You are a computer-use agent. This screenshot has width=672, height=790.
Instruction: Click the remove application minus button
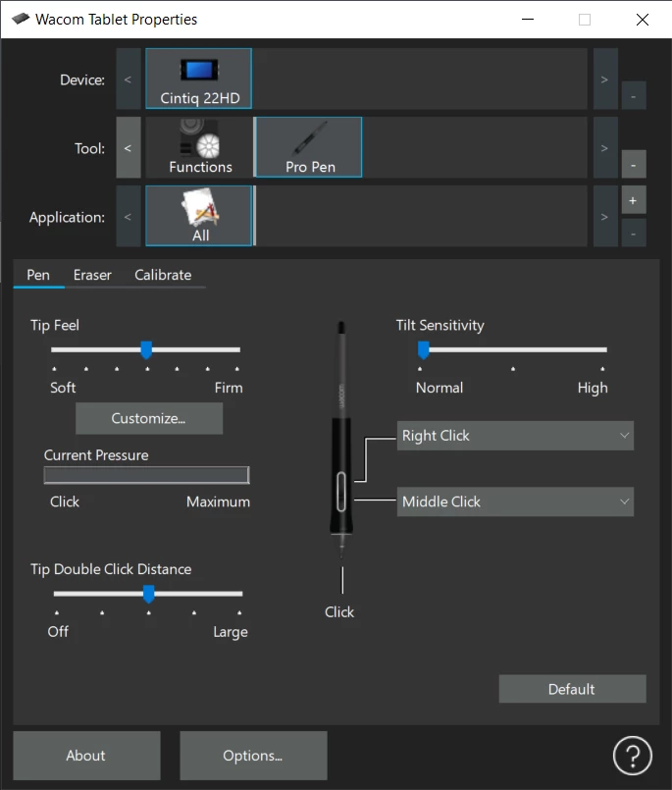633,233
